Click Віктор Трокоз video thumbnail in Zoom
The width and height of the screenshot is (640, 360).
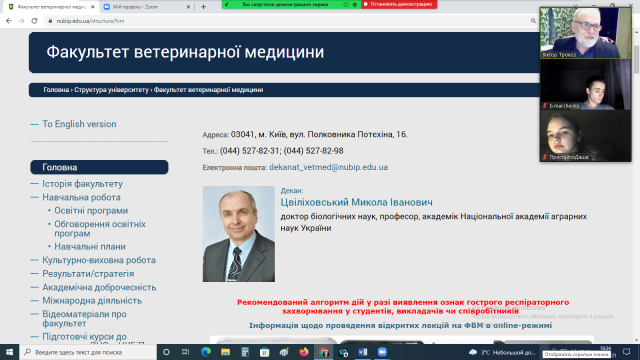pos(585,33)
